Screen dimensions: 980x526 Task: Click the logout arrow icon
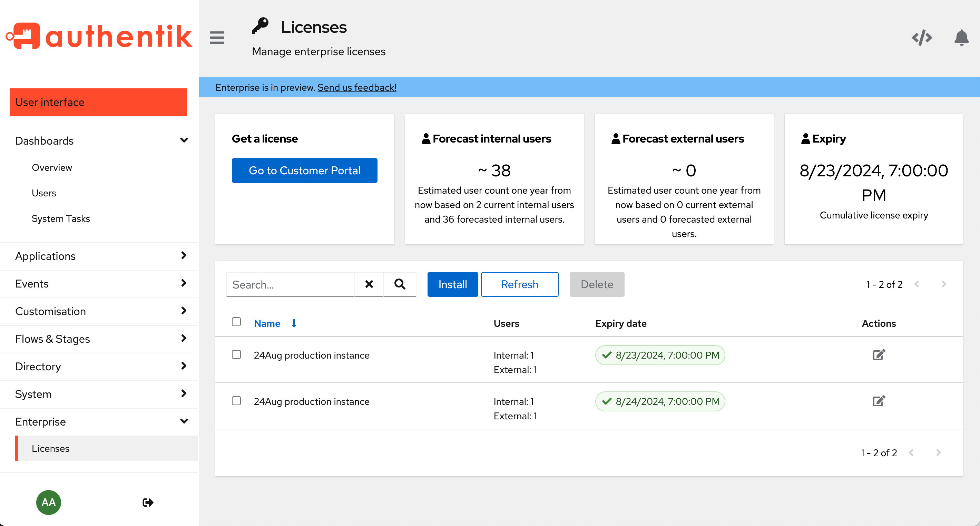click(148, 503)
